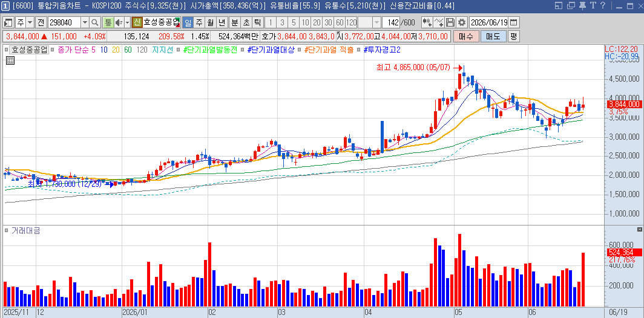Click the 298040 stock code field

click(x=65, y=22)
